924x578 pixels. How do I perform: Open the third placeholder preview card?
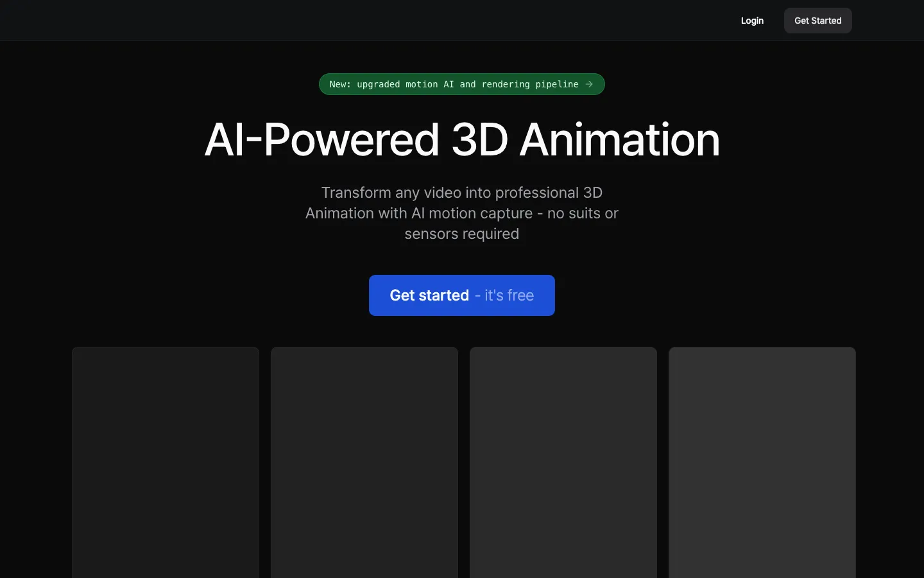click(563, 462)
